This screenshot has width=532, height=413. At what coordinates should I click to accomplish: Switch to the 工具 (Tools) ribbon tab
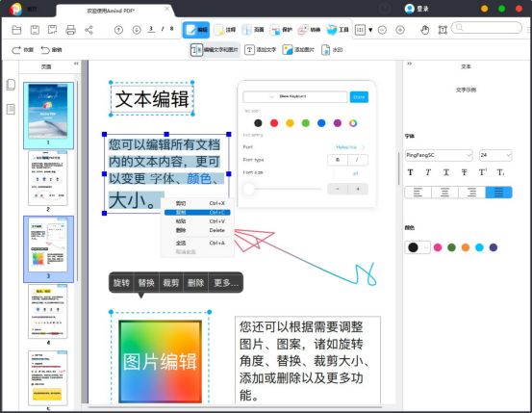click(x=338, y=30)
